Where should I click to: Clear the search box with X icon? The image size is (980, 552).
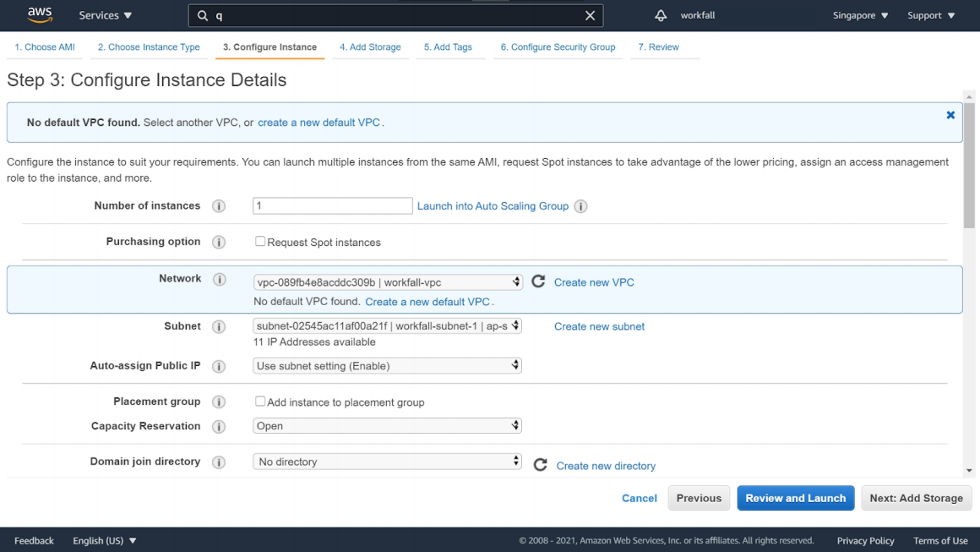click(591, 15)
